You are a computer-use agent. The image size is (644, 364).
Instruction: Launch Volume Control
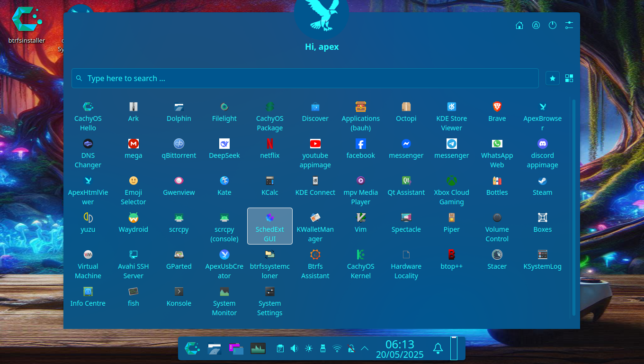[x=497, y=227]
